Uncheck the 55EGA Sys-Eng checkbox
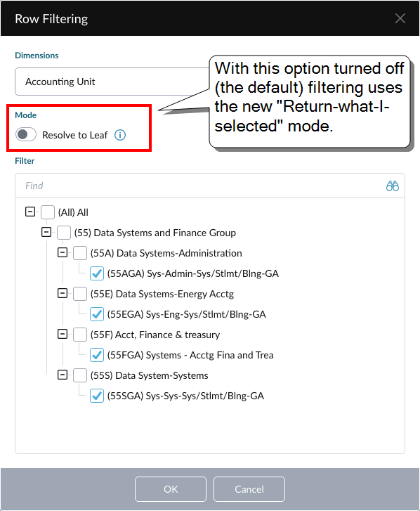 pyautogui.click(x=97, y=314)
